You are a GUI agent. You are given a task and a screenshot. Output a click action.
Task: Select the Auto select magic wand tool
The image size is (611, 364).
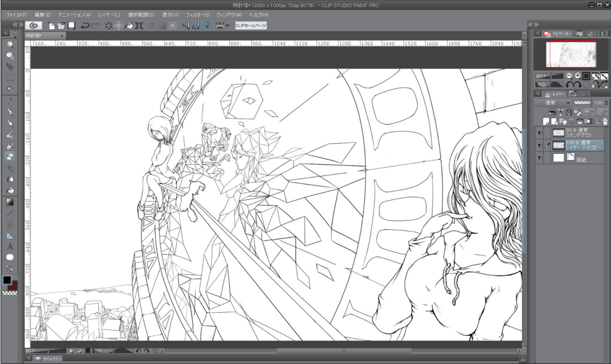(10, 90)
